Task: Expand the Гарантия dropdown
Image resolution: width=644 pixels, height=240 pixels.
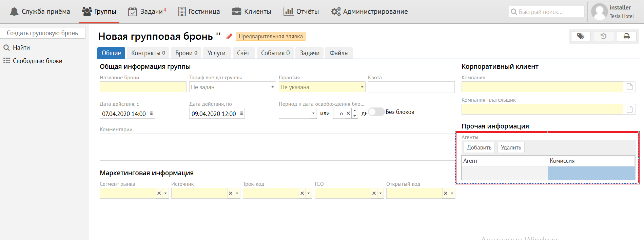Action: (x=362, y=87)
